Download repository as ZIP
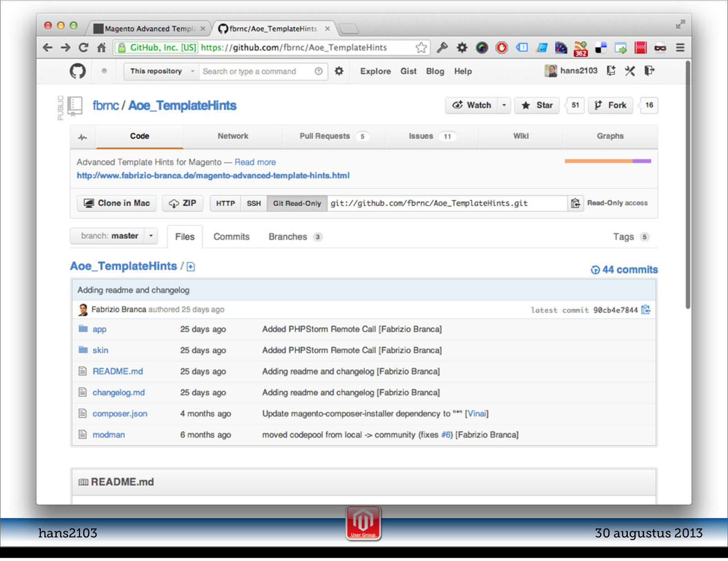The height and width of the screenshot is (561, 728). pos(182,203)
